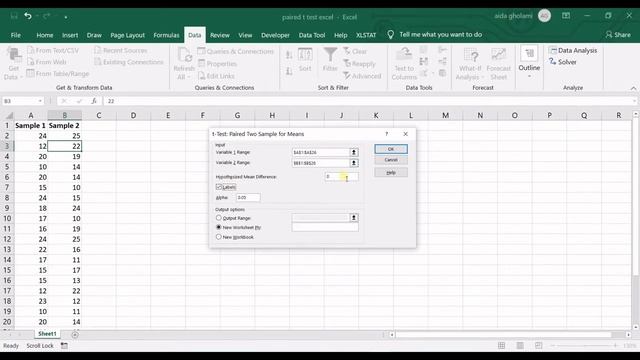Click the Save icon in title bar
640x360 pixels.
click(14, 16)
